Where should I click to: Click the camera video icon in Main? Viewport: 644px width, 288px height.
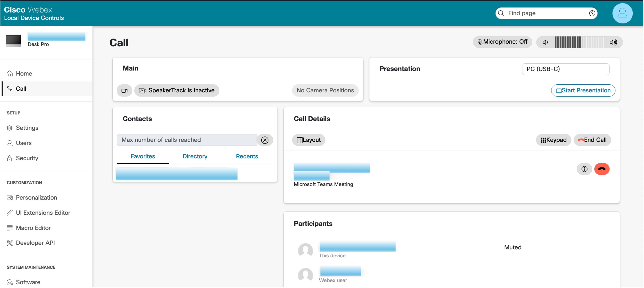tap(124, 91)
